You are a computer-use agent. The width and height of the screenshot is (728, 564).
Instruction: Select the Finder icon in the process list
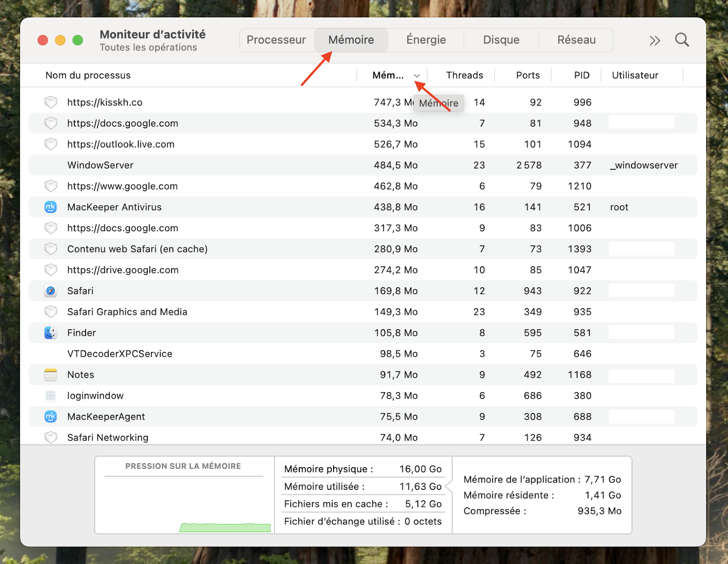pyautogui.click(x=51, y=333)
